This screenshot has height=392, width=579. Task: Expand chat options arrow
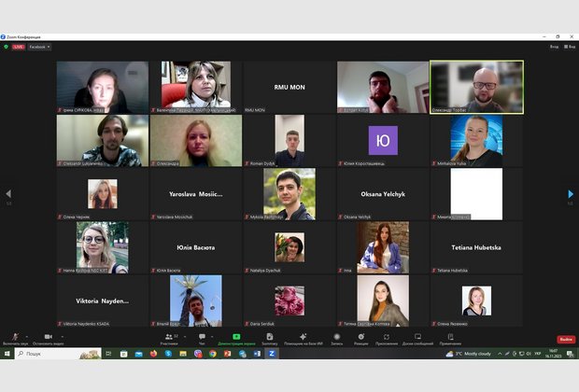[x=212, y=337]
